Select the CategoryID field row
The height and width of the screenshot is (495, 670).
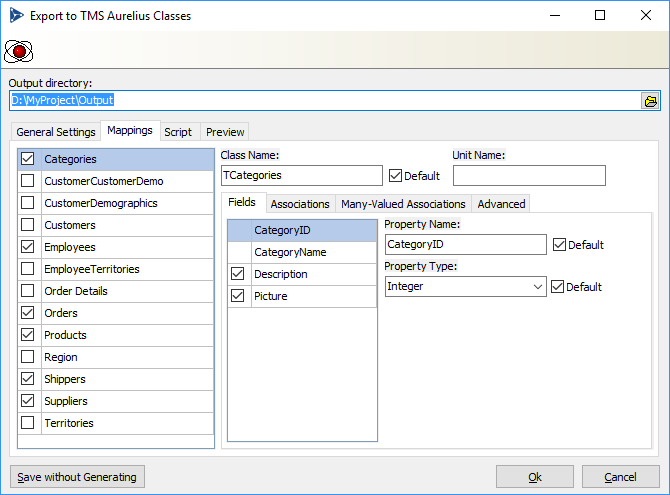303,230
